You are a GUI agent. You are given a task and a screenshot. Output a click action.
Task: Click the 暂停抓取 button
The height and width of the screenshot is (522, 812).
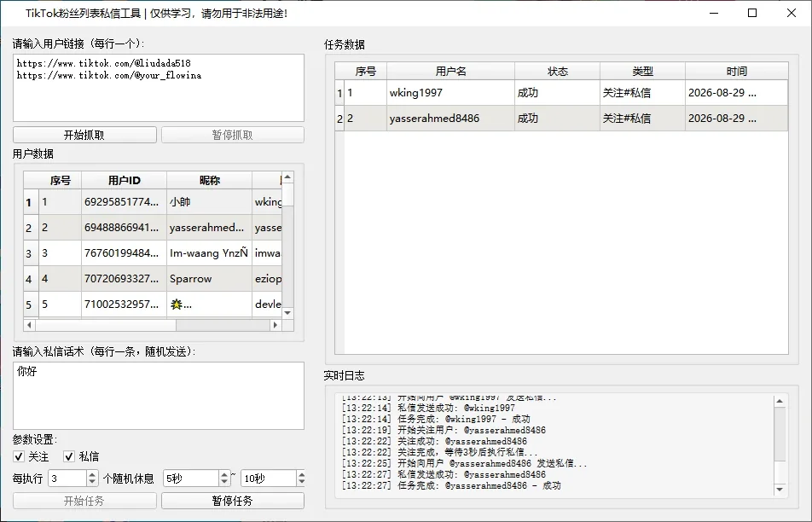click(x=233, y=135)
